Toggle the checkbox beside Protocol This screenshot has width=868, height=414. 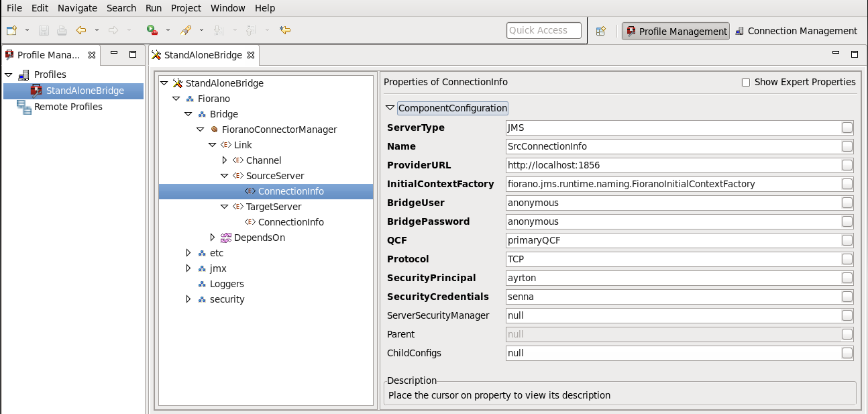(x=847, y=259)
